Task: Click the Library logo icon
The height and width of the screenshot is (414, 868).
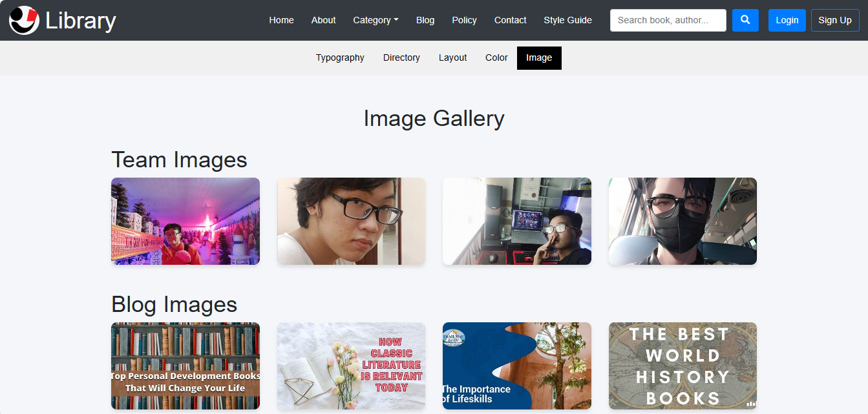Action: (x=24, y=20)
